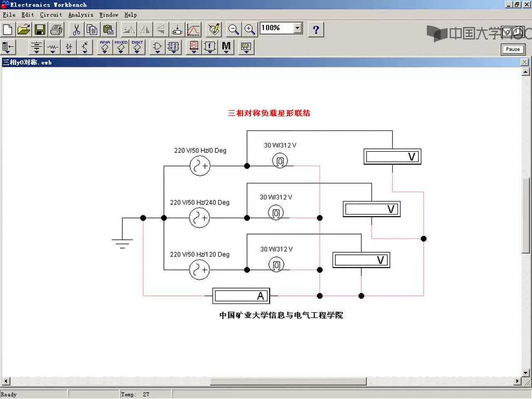
Task: Pause the simulation
Action: coord(513,49)
